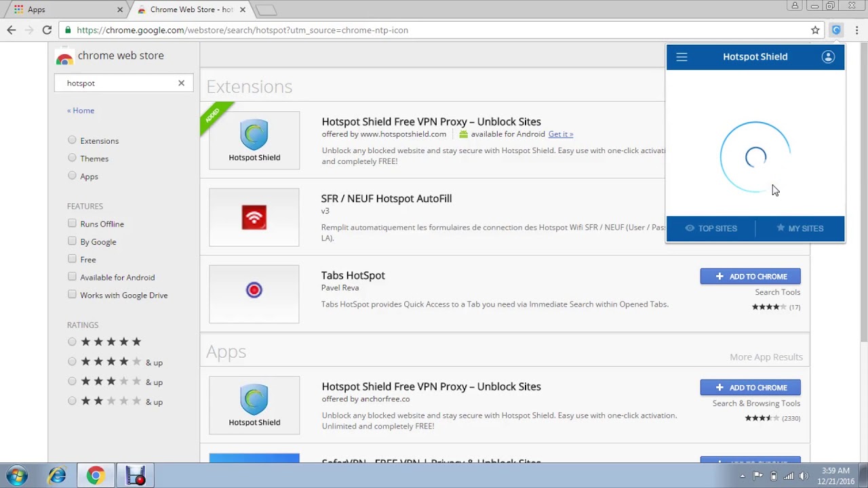Select the five stars rating filter
Screen dimensions: 868x488
click(x=72, y=342)
